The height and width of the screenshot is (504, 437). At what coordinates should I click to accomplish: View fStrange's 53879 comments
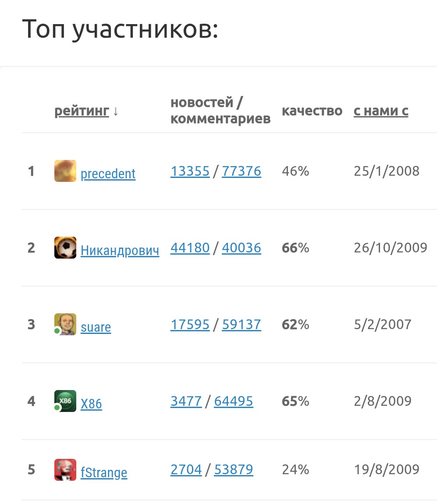233,470
